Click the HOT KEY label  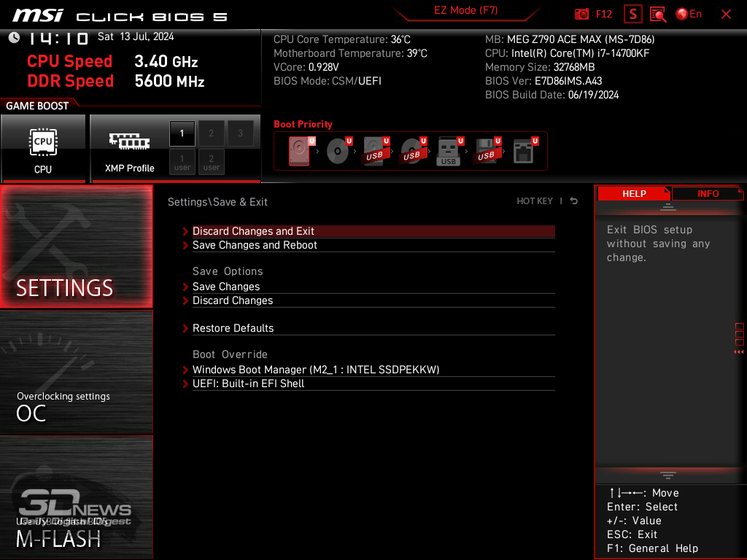[x=535, y=201]
